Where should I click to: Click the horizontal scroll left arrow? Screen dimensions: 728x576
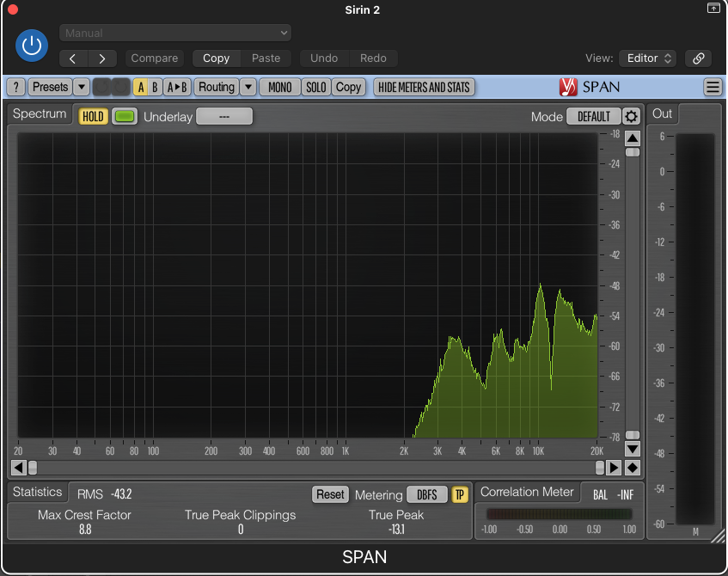pos(18,468)
